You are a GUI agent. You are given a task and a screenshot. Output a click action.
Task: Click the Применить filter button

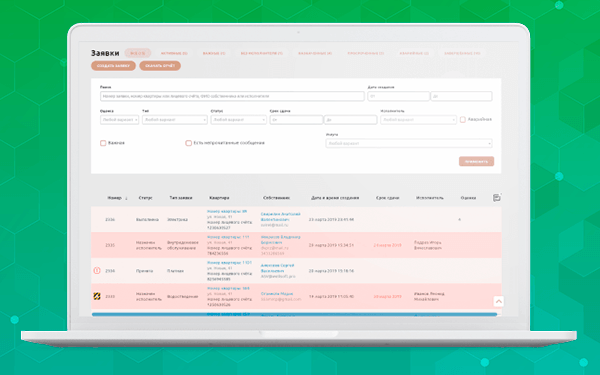476,161
